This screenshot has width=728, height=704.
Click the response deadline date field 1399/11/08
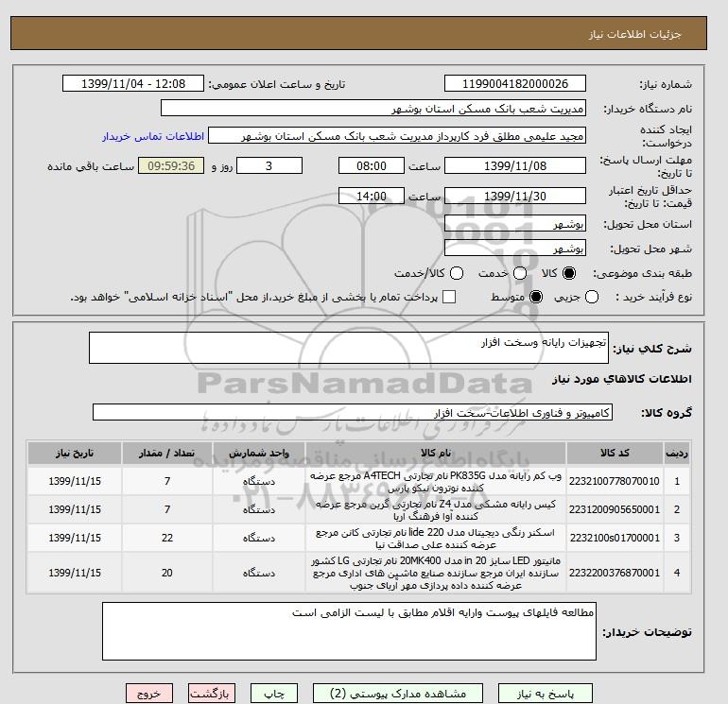pos(515,165)
